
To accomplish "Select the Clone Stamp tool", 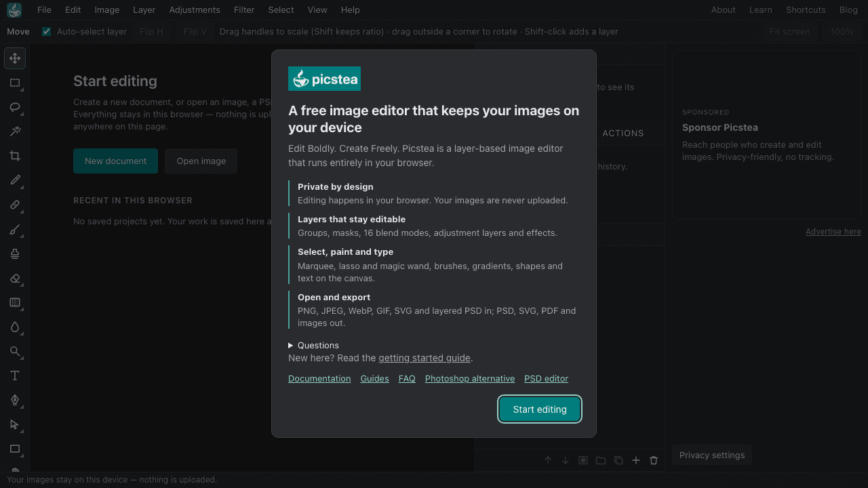I will [15, 253].
